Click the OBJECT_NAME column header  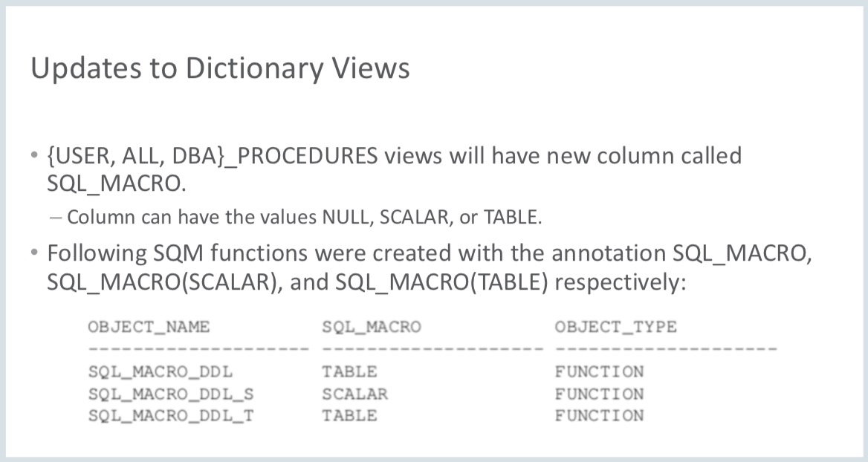click(149, 327)
